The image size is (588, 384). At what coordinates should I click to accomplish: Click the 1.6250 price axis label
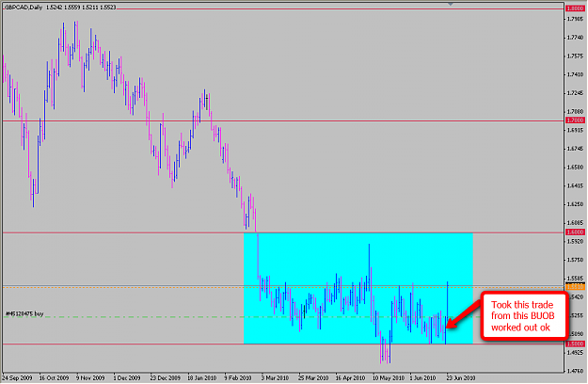(576, 204)
